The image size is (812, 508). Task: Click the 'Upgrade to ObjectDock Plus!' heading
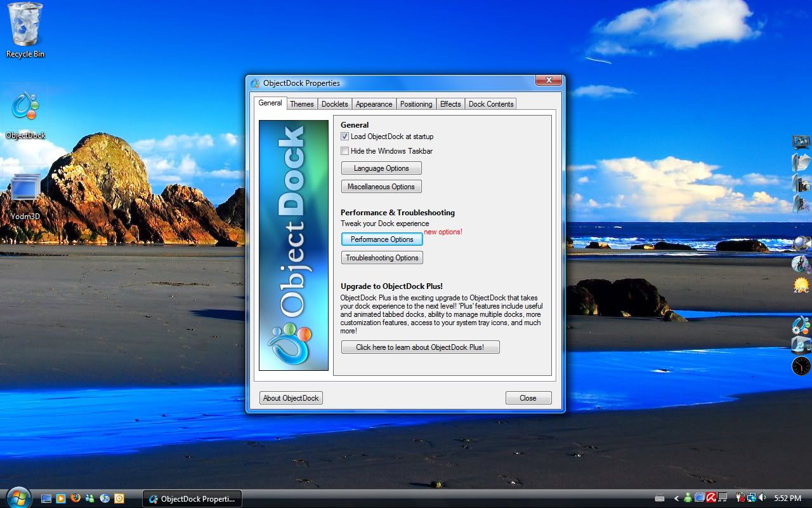(392, 286)
